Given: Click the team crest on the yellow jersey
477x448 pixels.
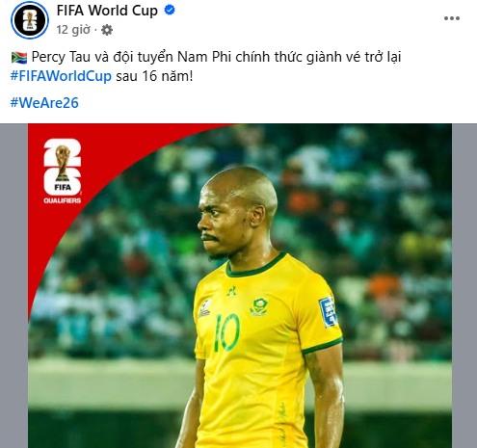Looking at the screenshot, I should click(x=259, y=306).
